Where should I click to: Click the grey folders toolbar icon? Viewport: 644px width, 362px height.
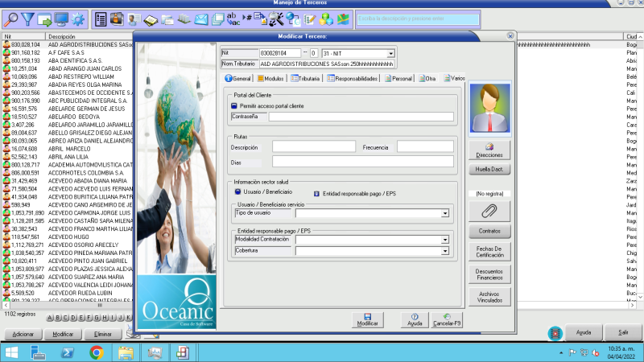167,19
